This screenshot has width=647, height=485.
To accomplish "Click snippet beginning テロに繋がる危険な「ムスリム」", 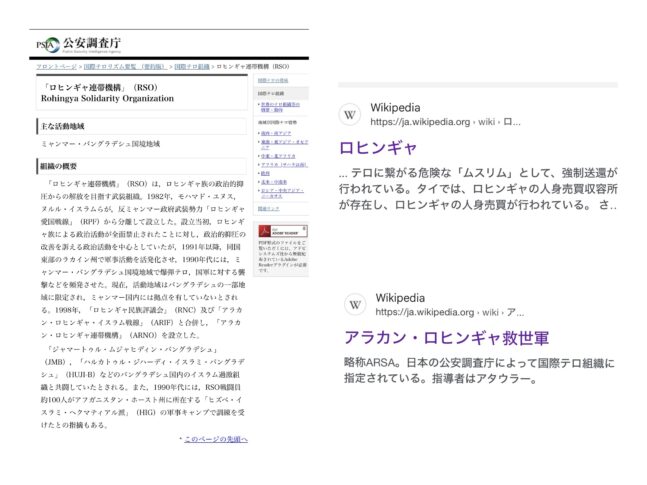I will point(478,189).
